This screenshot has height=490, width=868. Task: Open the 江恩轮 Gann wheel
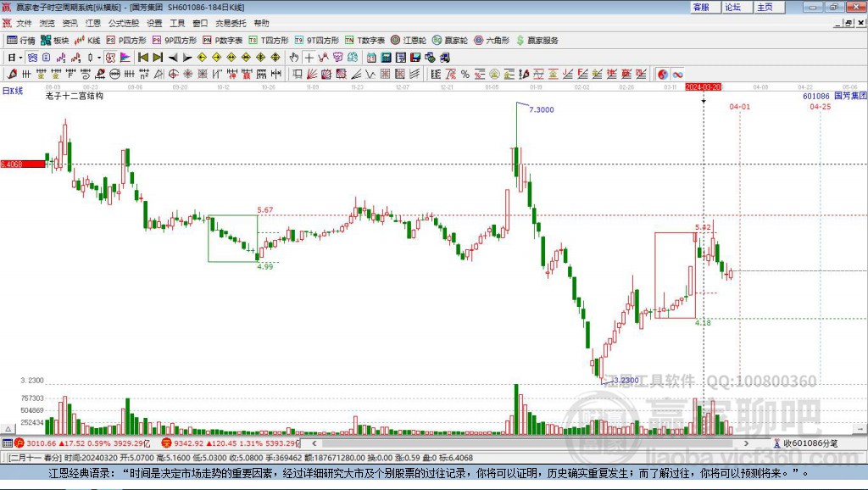point(409,41)
